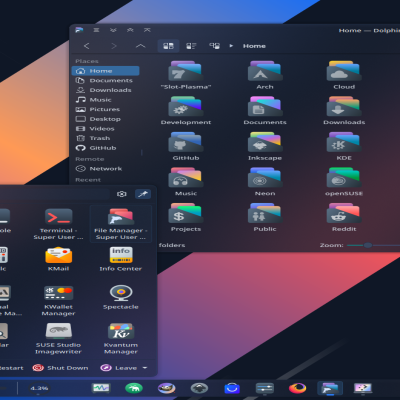Select the Downloads folder in the file view
The height and width of the screenshot is (400, 400).
coord(344,106)
